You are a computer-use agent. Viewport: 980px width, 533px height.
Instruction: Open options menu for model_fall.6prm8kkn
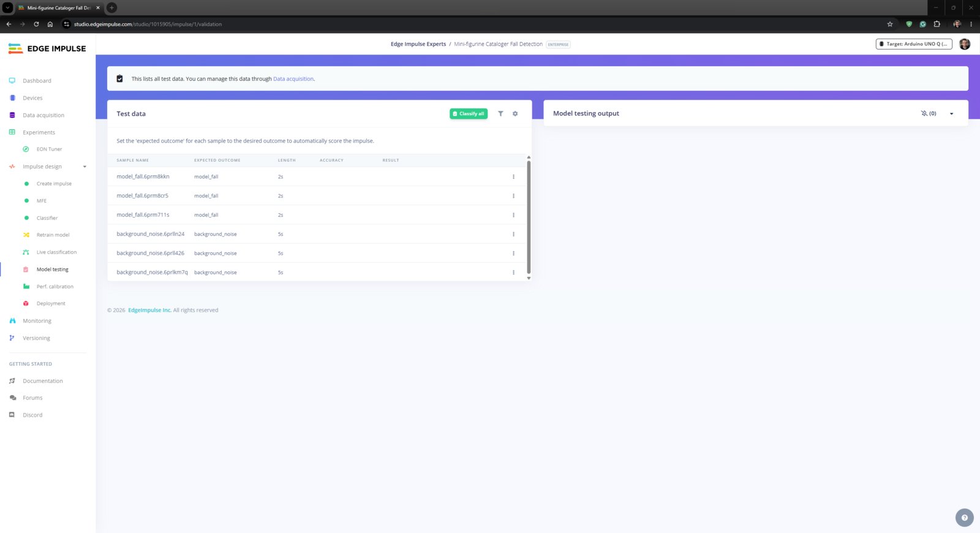[x=513, y=177]
